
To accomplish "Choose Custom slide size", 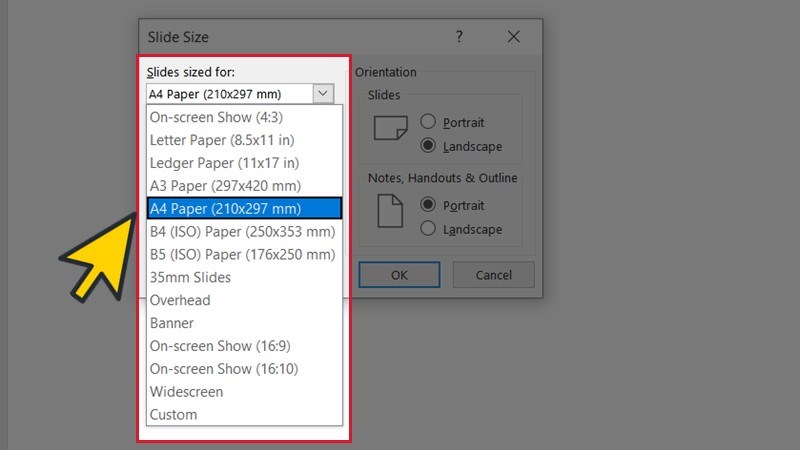I will (x=244, y=414).
